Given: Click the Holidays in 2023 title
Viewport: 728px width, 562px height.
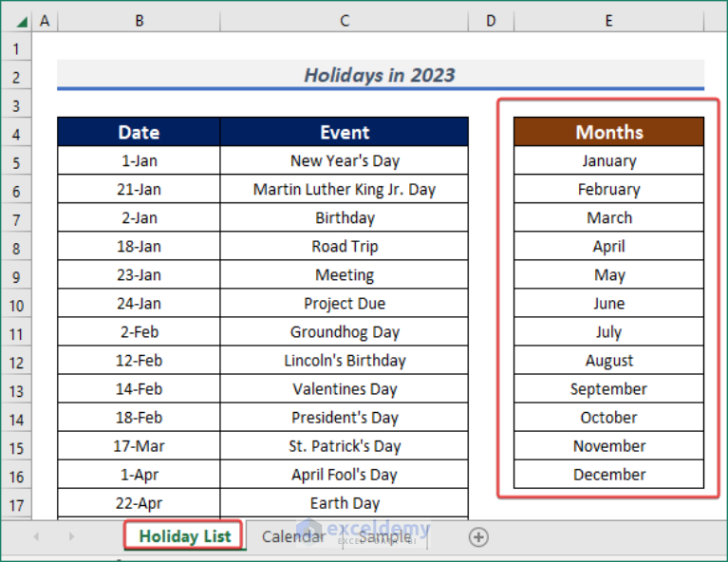Looking at the screenshot, I should point(381,75).
